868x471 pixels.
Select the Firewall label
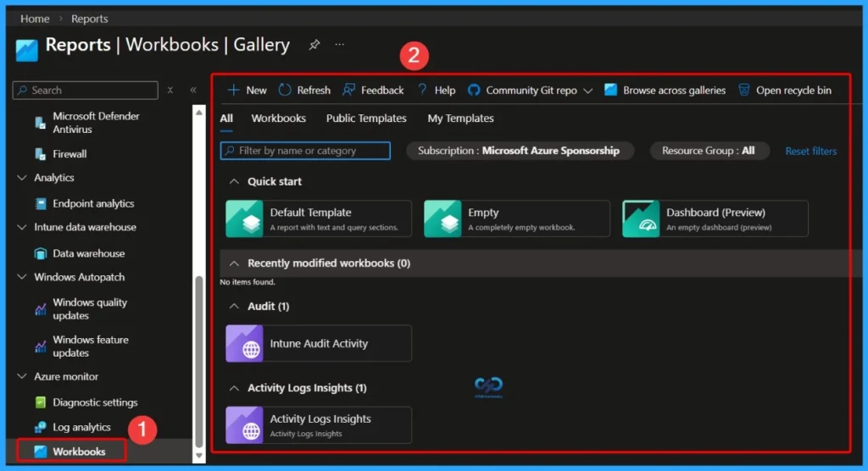(x=70, y=154)
